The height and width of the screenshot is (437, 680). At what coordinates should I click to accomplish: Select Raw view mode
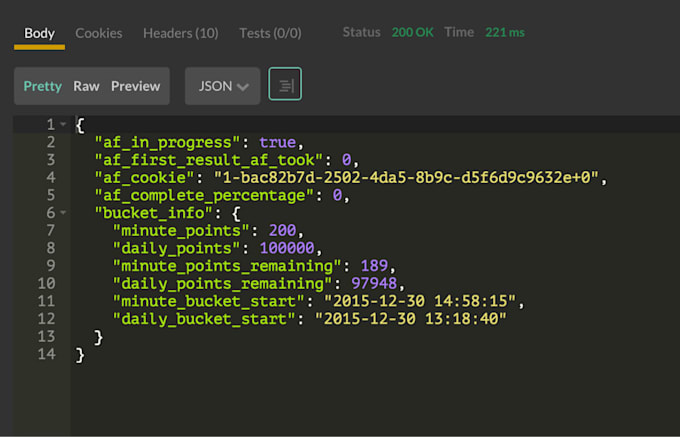coord(86,86)
